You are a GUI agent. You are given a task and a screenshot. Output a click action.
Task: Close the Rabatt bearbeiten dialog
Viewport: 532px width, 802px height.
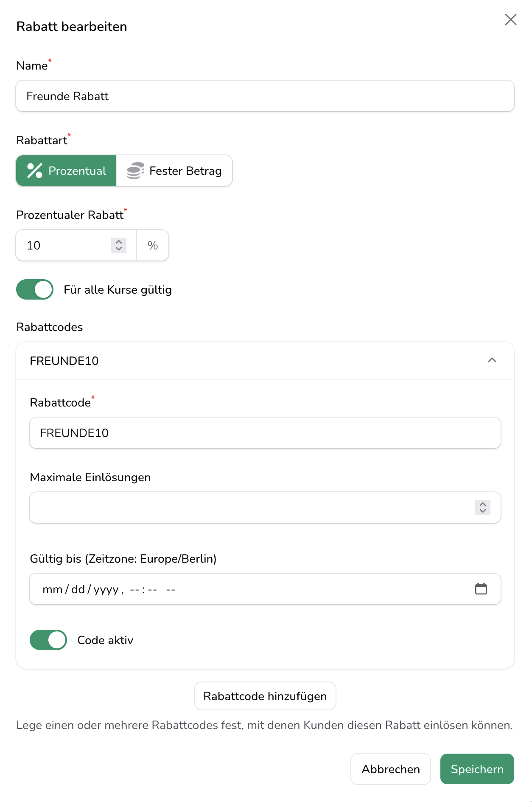510,20
